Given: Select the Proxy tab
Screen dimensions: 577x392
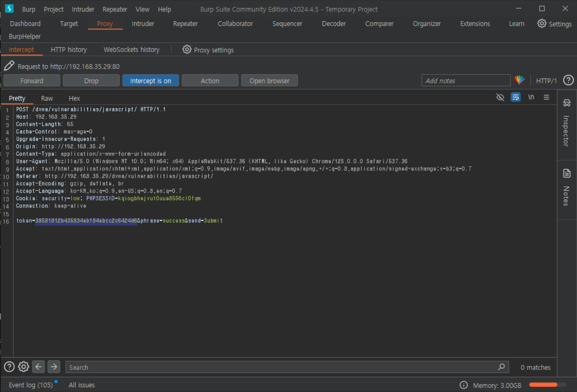Looking at the screenshot, I should click(x=105, y=24).
